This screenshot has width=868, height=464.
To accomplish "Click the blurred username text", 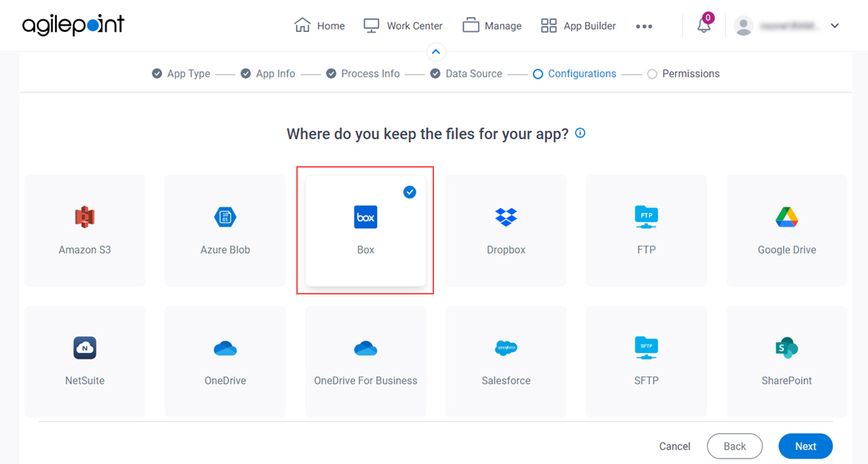I will click(x=790, y=26).
